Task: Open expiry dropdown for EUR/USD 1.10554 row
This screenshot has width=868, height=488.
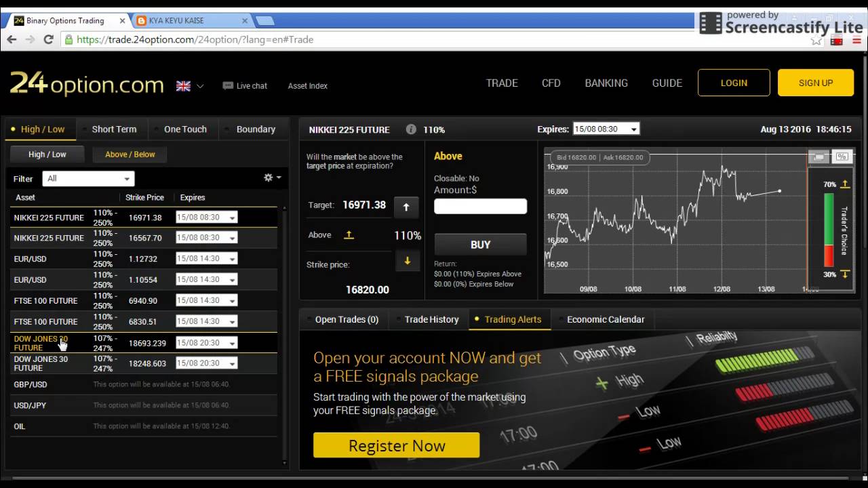Action: 206,279
